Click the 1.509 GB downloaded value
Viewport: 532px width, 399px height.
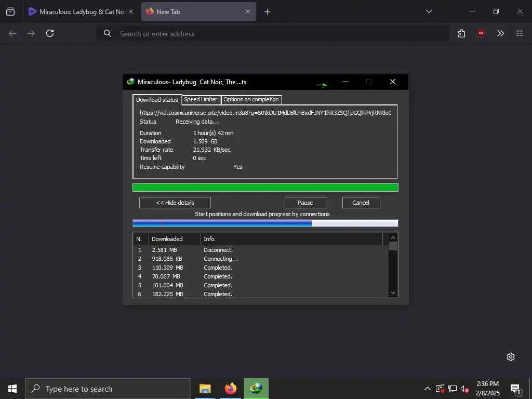pos(205,141)
